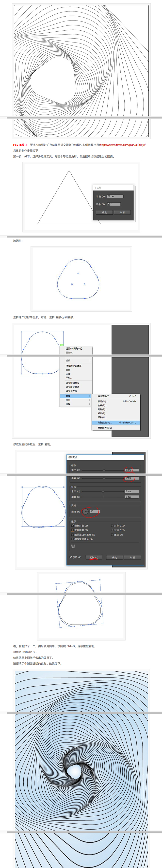162x868 pixels.
Task: Click the 边数 sides stepper arrows
Action: [x=109, y=204]
